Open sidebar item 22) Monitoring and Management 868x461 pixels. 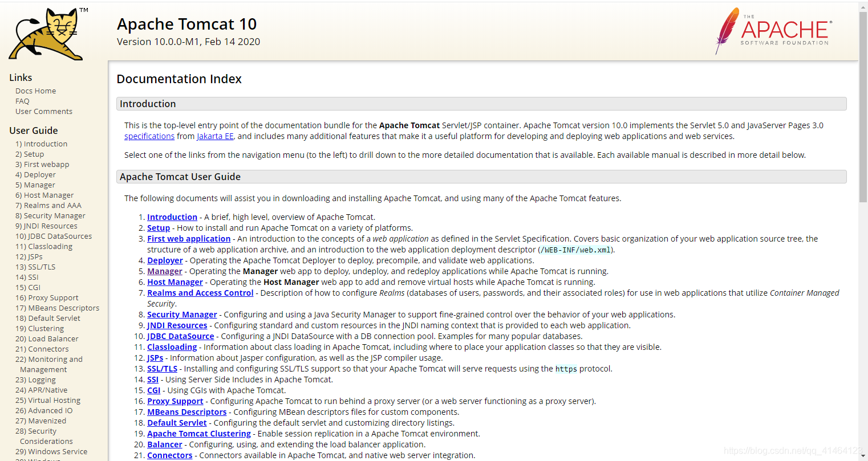(49, 364)
